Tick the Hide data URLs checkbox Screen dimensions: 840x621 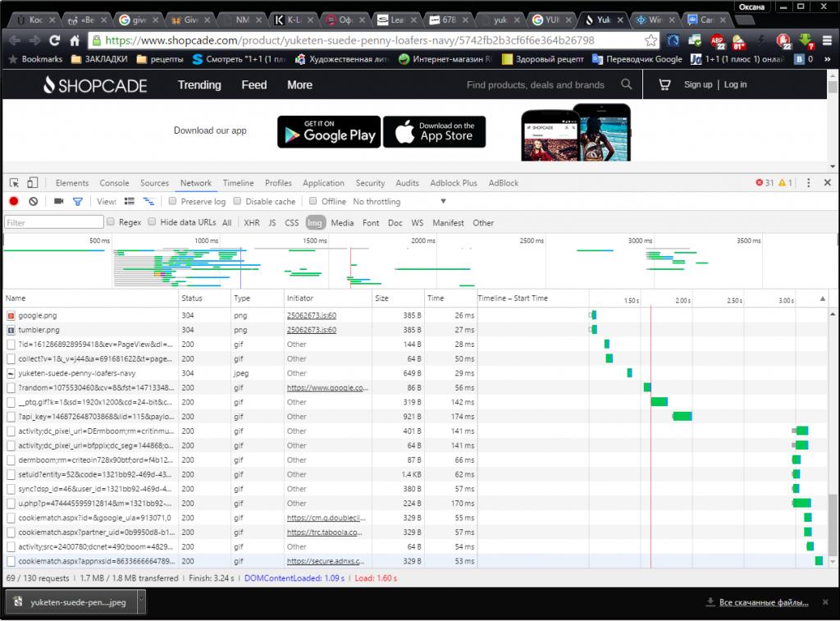152,221
